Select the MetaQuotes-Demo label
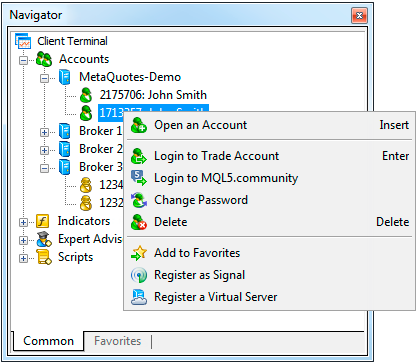Screen dimensions: 418x362 (x=130, y=77)
